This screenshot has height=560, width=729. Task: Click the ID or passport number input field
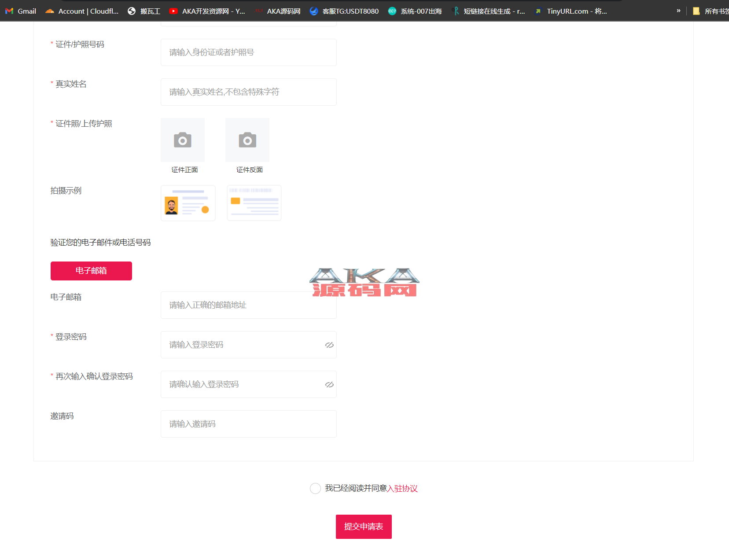tap(249, 52)
